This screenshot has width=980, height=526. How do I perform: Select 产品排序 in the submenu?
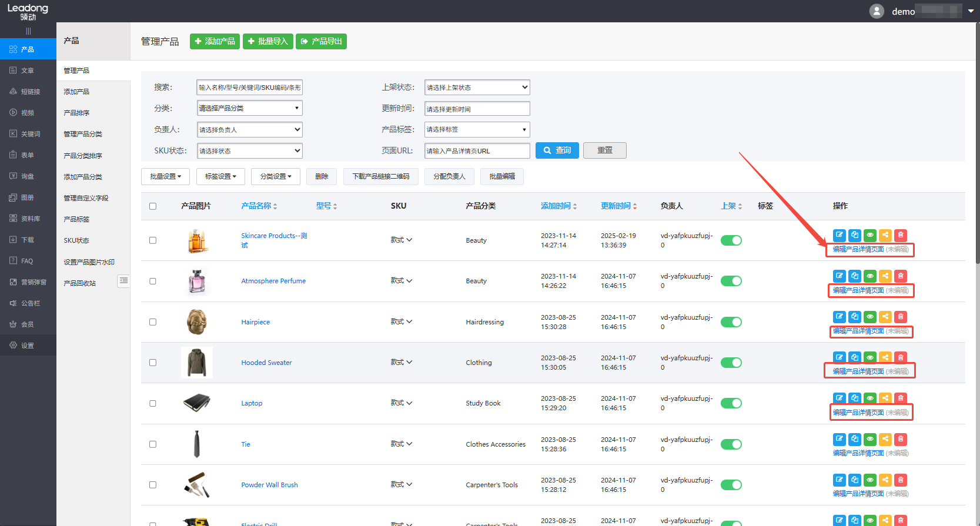76,113
